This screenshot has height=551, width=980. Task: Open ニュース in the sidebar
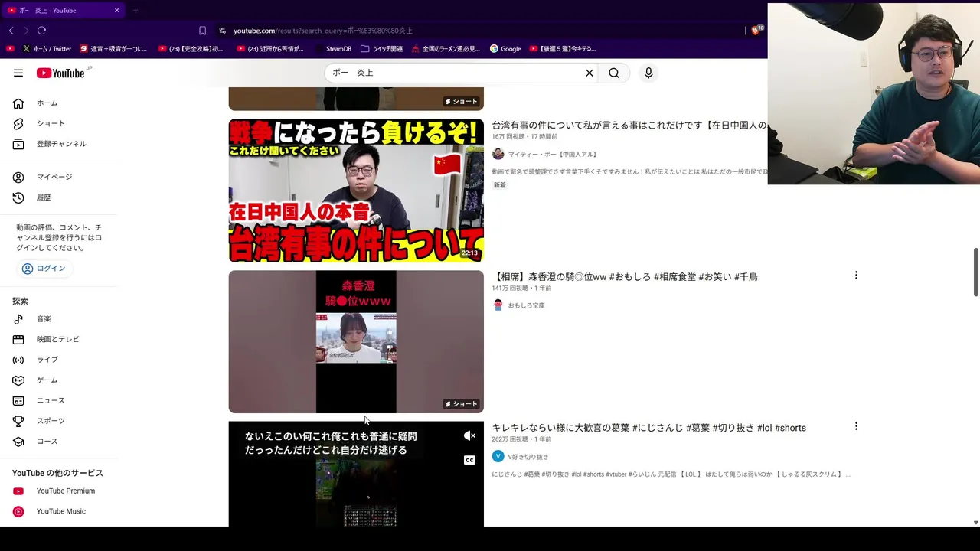point(59,400)
